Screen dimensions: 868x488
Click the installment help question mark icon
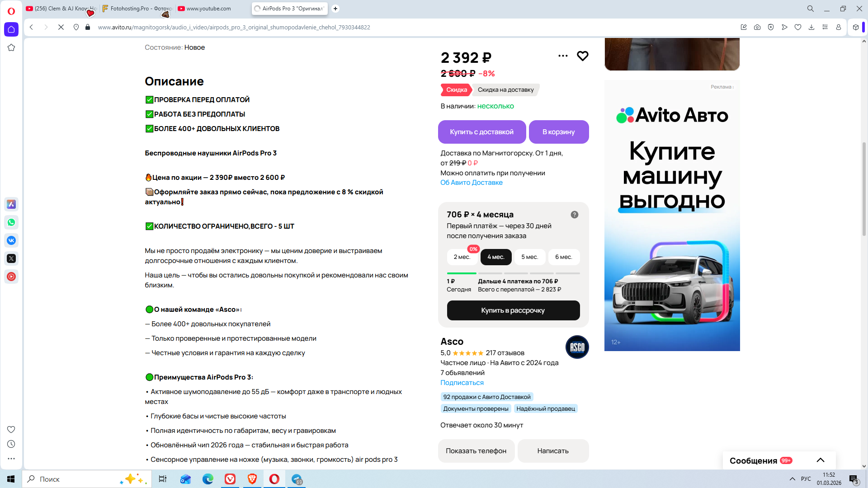(574, 215)
